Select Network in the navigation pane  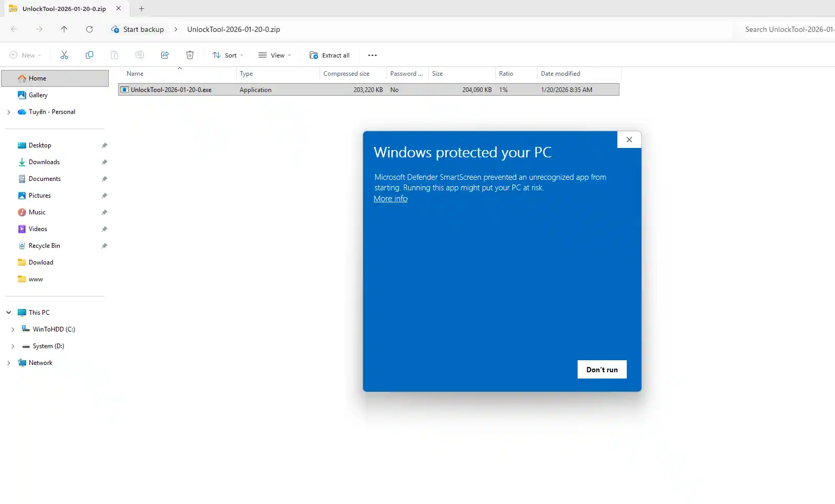(40, 363)
